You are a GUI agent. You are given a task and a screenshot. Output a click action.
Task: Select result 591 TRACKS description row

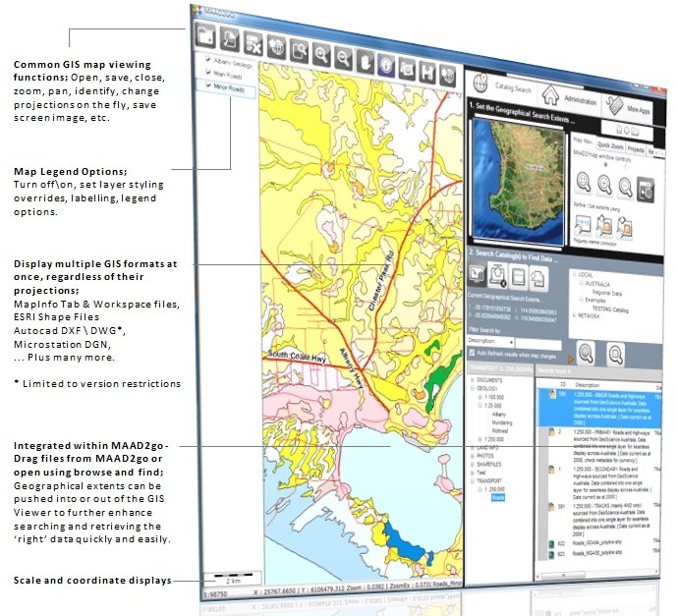pyautogui.click(x=605, y=520)
